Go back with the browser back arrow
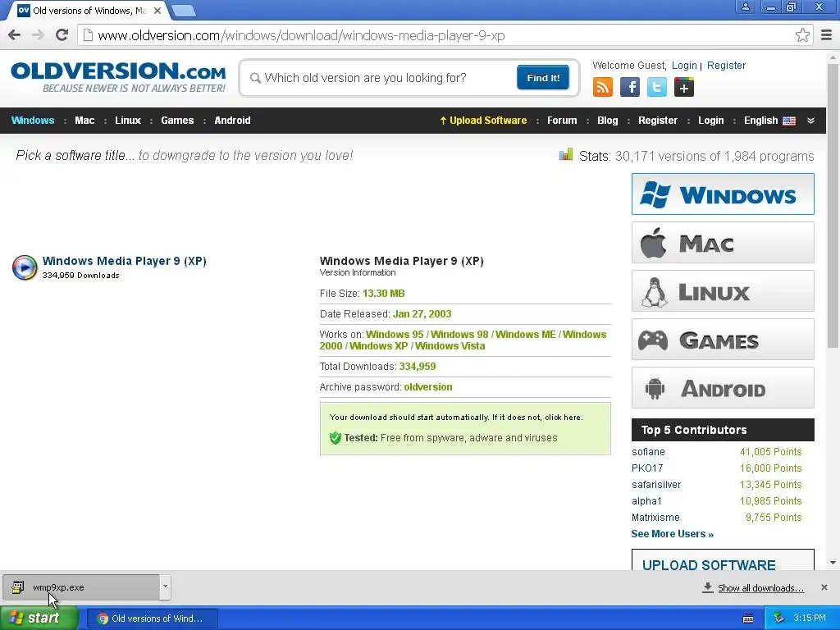The image size is (840, 630). pos(15,35)
